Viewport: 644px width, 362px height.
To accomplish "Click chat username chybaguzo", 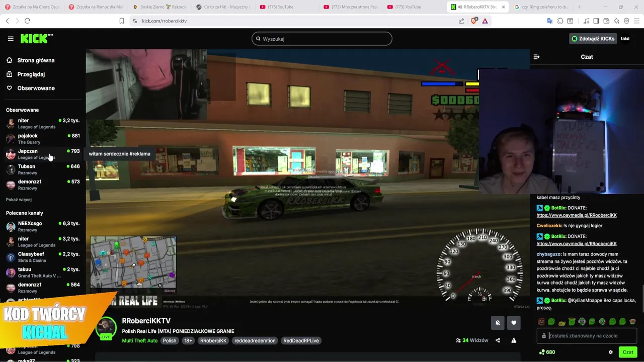I will point(548,254).
